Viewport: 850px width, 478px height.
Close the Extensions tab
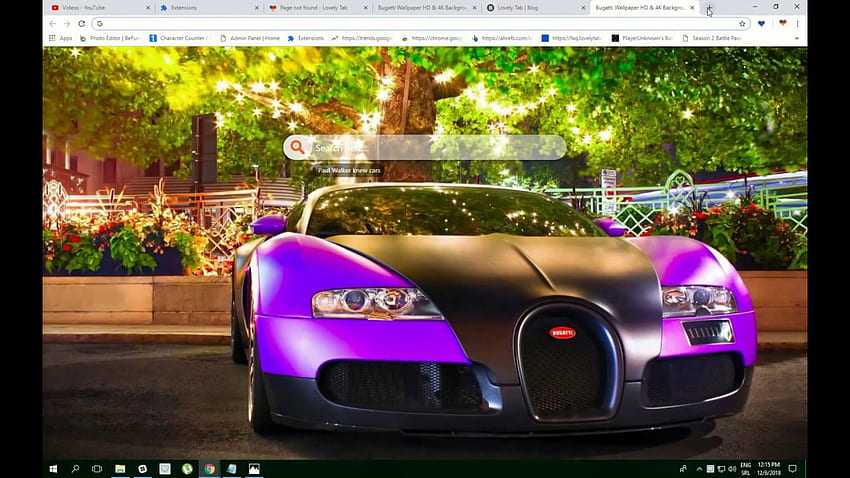pyautogui.click(x=257, y=8)
